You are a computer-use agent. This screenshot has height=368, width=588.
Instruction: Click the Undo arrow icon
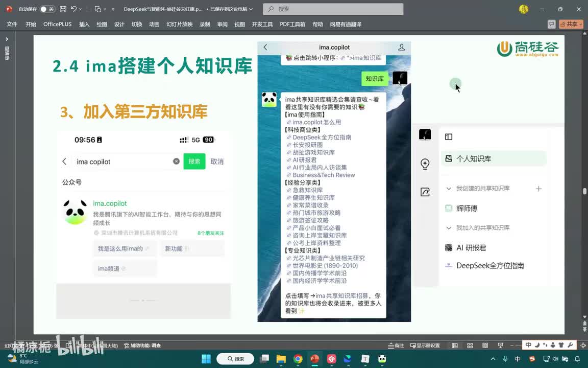(x=73, y=9)
